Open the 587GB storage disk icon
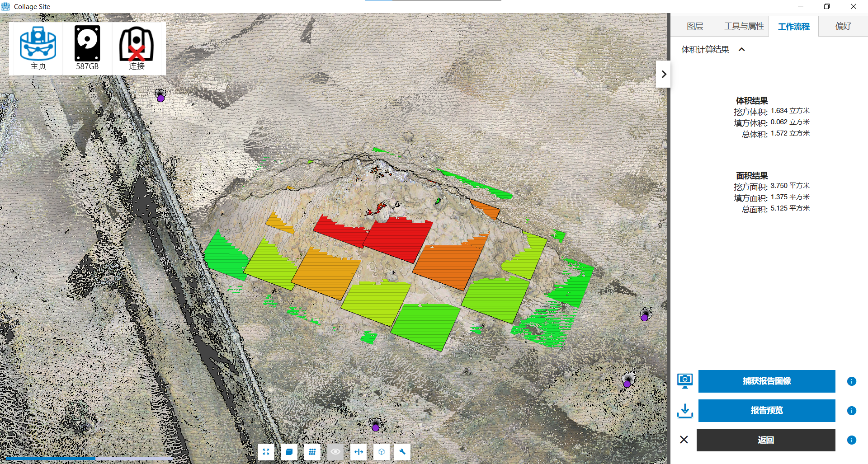 87,48
